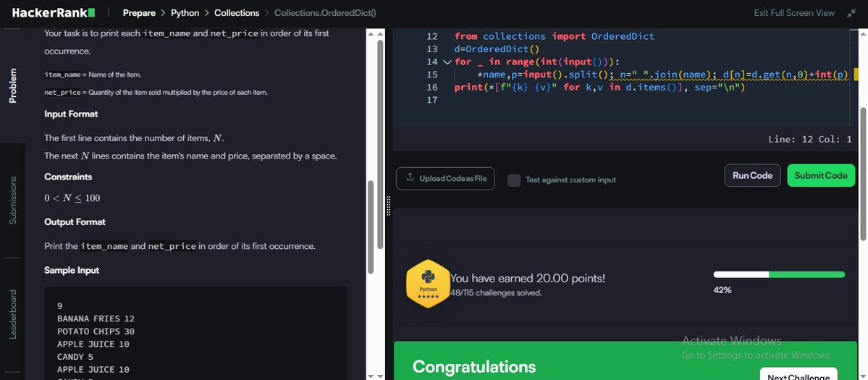
Task: Click the Run Code button
Action: point(752,175)
